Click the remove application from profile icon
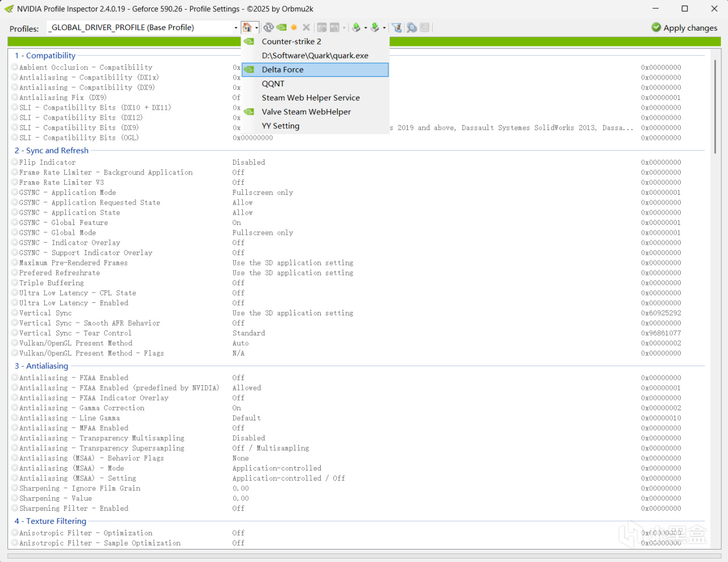The height and width of the screenshot is (562, 728). click(x=334, y=27)
